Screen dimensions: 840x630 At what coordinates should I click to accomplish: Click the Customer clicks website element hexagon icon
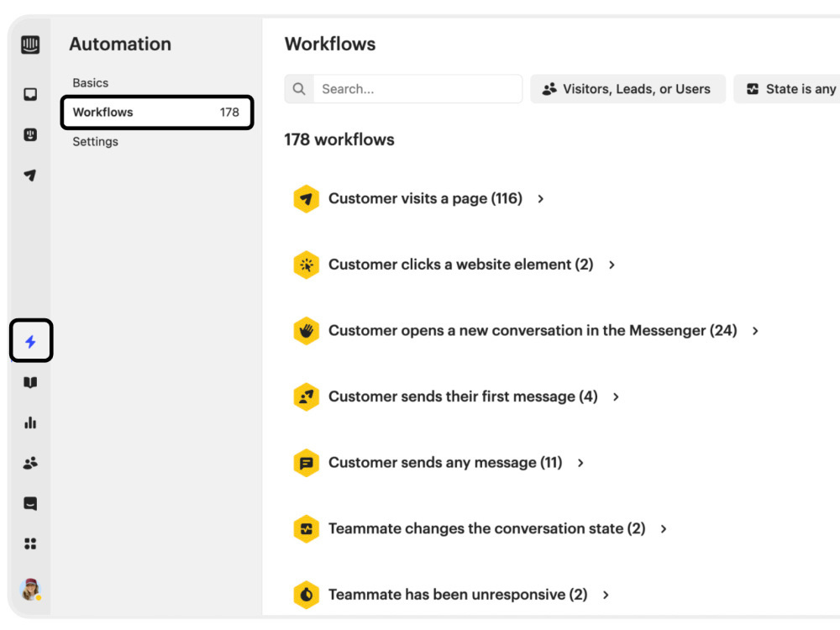pos(307,265)
